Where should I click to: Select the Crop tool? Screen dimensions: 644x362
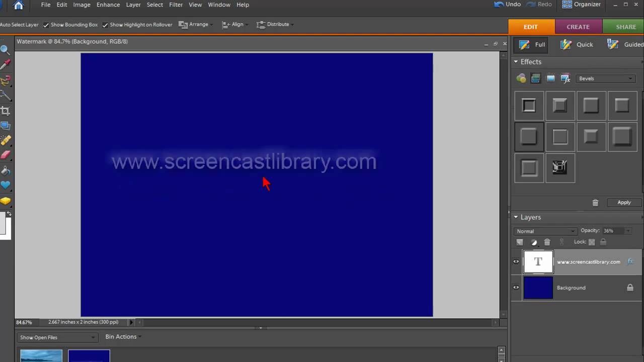(x=5, y=111)
